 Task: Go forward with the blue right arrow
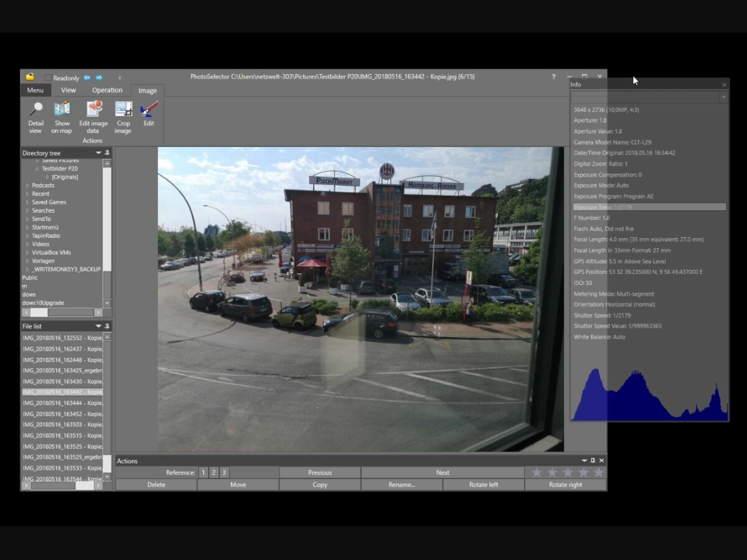pos(99,78)
